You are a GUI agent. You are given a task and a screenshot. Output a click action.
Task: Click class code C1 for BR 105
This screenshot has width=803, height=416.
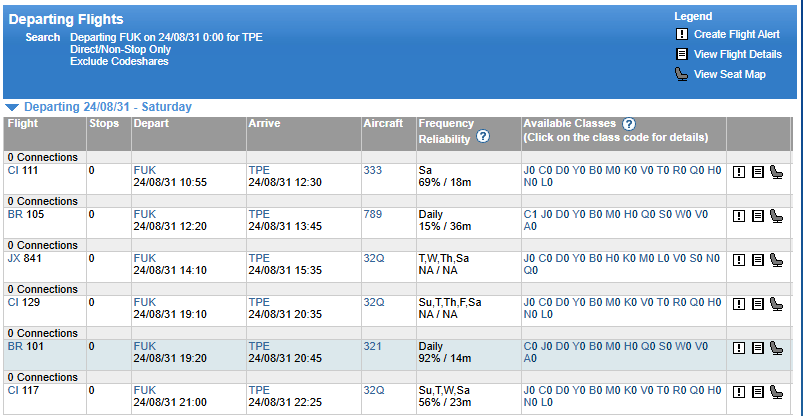(x=531, y=215)
